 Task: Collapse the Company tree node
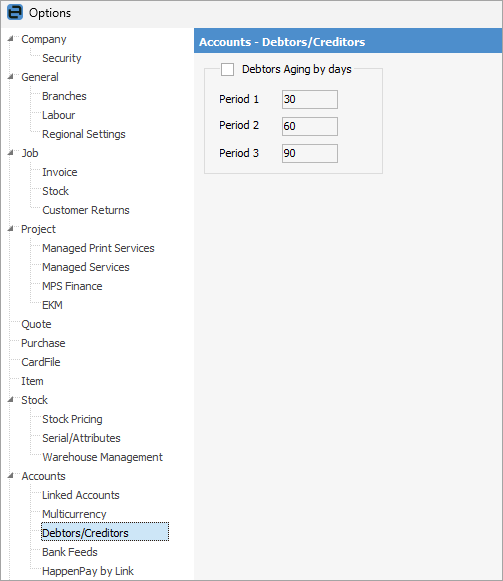pyautogui.click(x=11, y=39)
